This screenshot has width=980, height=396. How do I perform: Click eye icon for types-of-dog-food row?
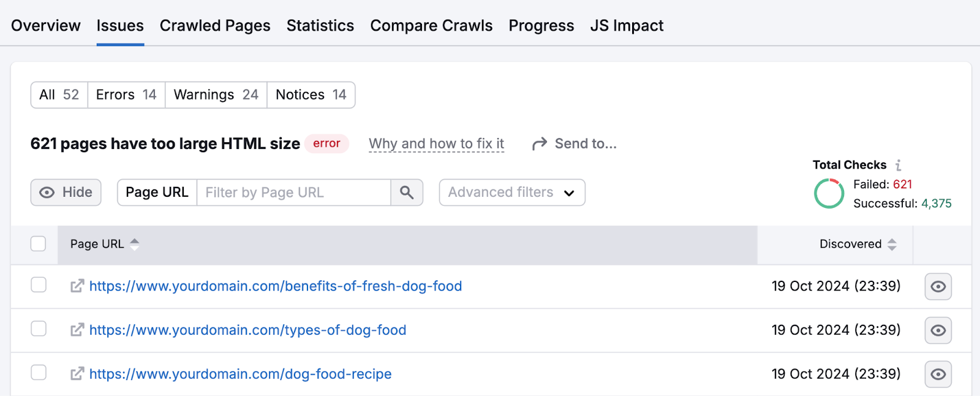pos(938,330)
